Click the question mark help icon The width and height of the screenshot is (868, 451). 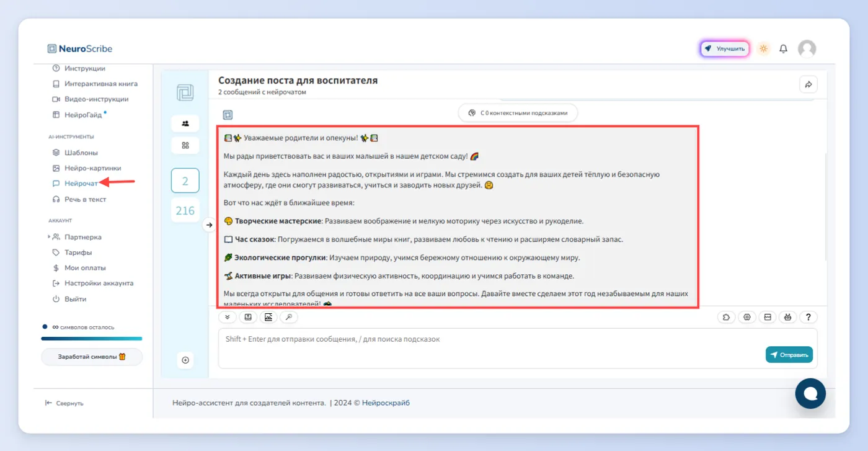pyautogui.click(x=808, y=317)
